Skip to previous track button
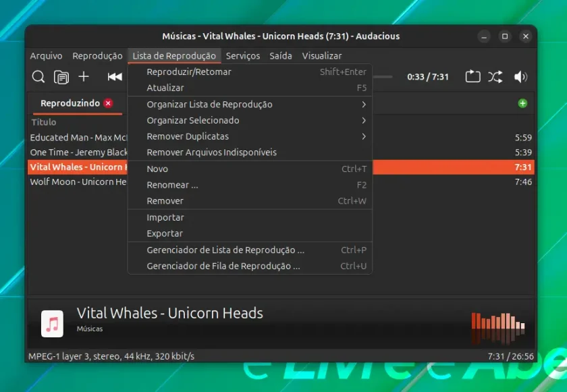Image resolution: width=567 pixels, height=392 pixels. click(x=115, y=77)
